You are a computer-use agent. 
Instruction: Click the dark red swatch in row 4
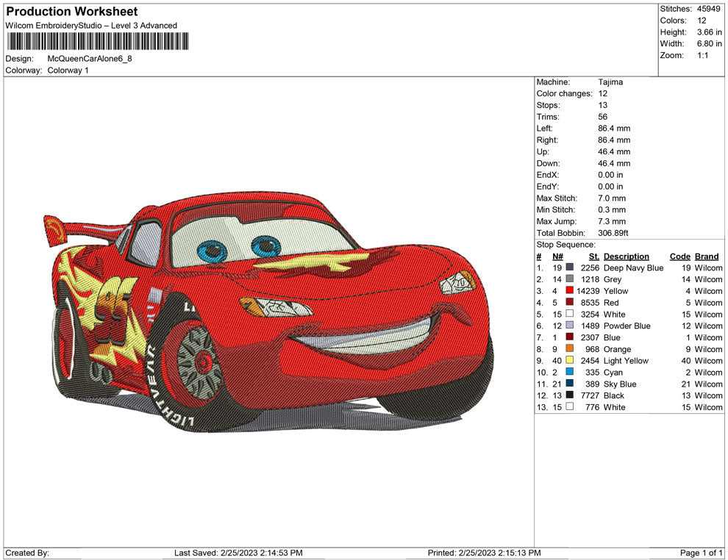point(570,302)
